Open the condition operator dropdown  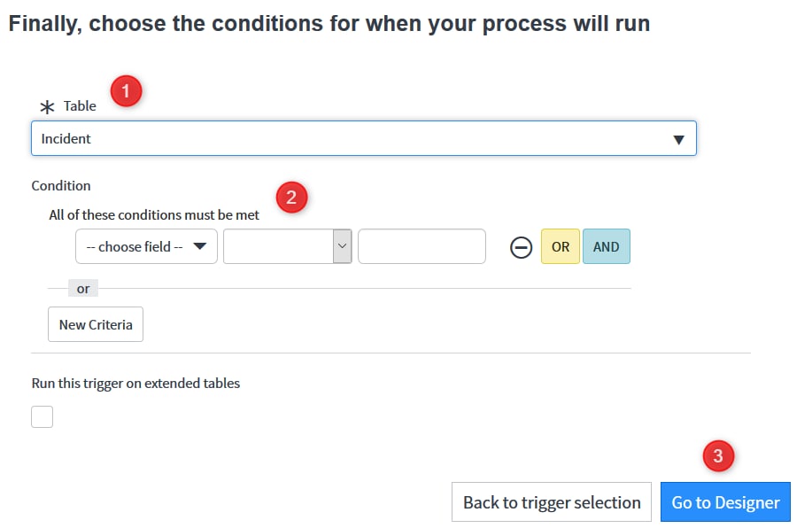(x=288, y=246)
